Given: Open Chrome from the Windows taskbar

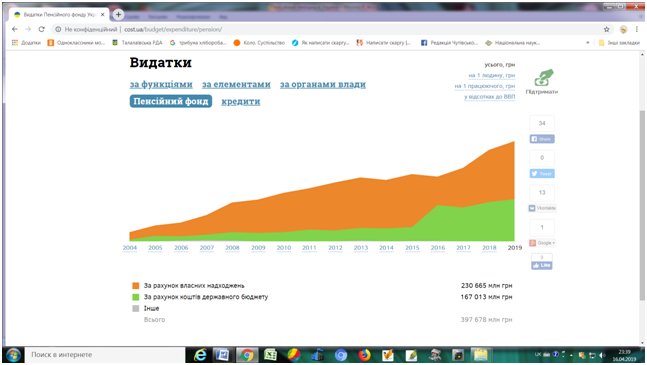Looking at the screenshot, I should point(247,355).
